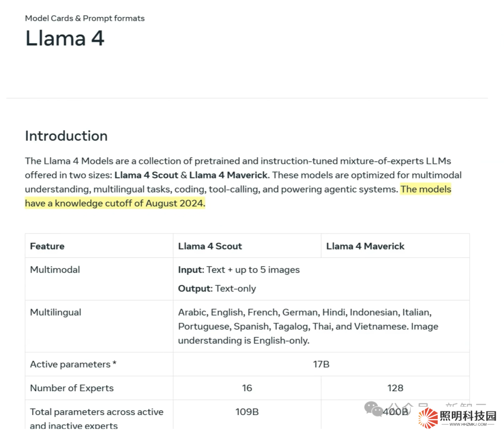Click the Llama 4 Scout table column header
The height and width of the screenshot is (430, 504).
[210, 246]
